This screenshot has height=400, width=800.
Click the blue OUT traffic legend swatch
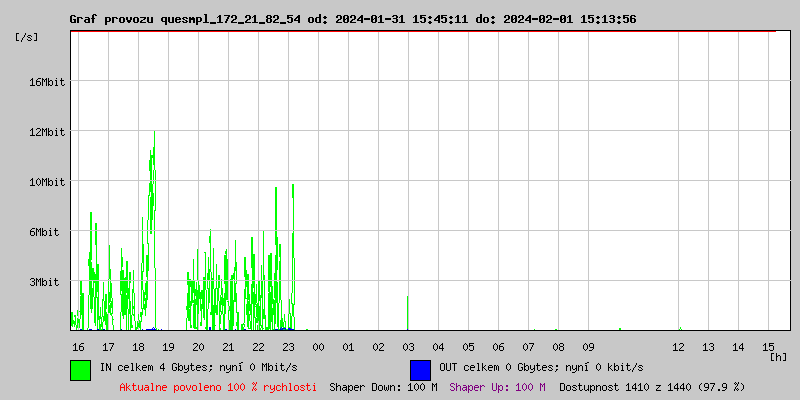pos(420,369)
